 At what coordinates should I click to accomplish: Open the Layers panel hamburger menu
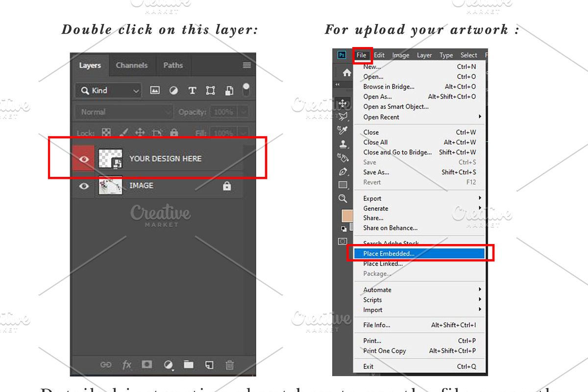[x=246, y=65]
